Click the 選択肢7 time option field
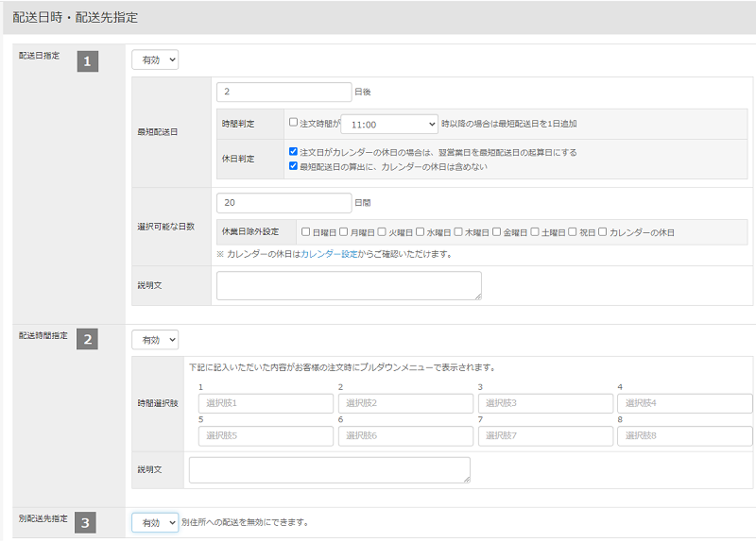This screenshot has width=756, height=542. (x=545, y=436)
